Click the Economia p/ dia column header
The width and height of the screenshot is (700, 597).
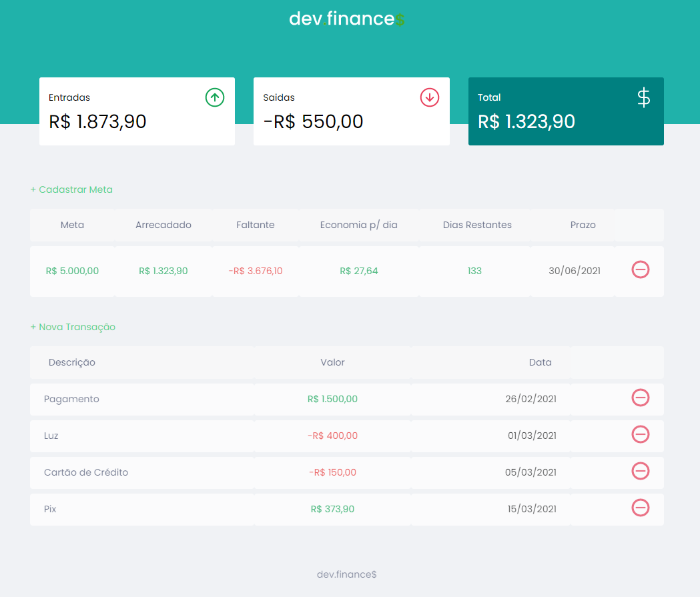pos(359,225)
